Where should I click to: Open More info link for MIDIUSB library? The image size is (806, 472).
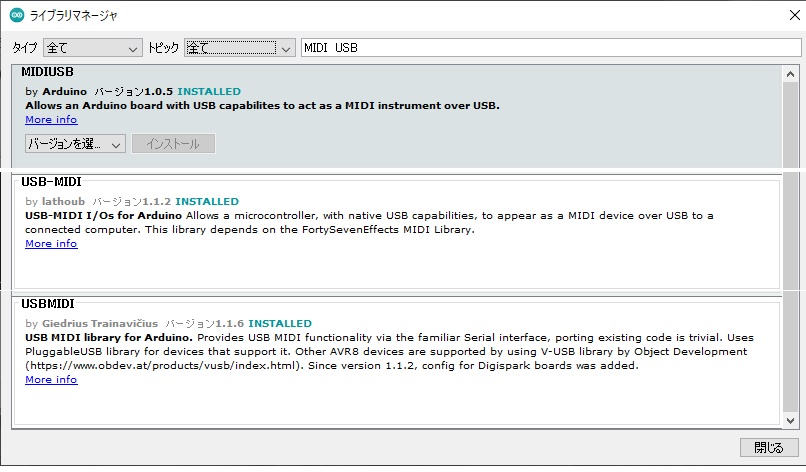coord(51,120)
